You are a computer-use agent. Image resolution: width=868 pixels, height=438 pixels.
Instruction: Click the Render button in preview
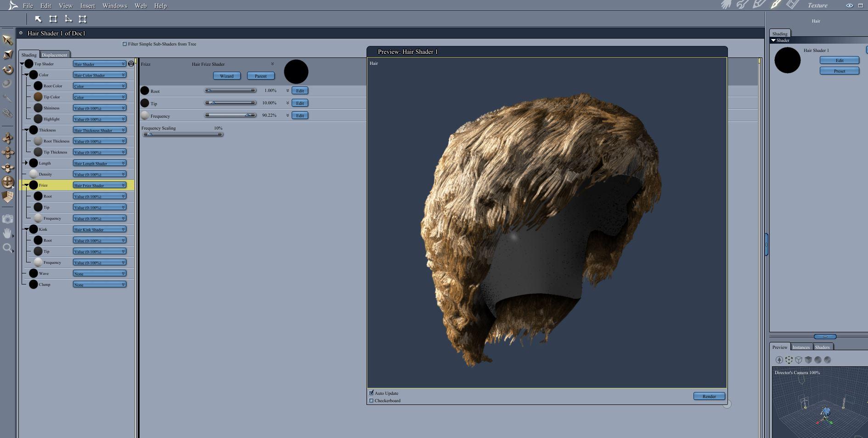709,396
